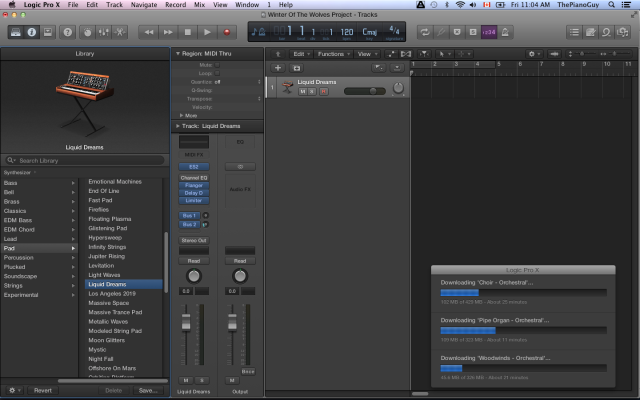640x400 pixels.
Task: Start playback with the Play button
Action: tap(207, 32)
